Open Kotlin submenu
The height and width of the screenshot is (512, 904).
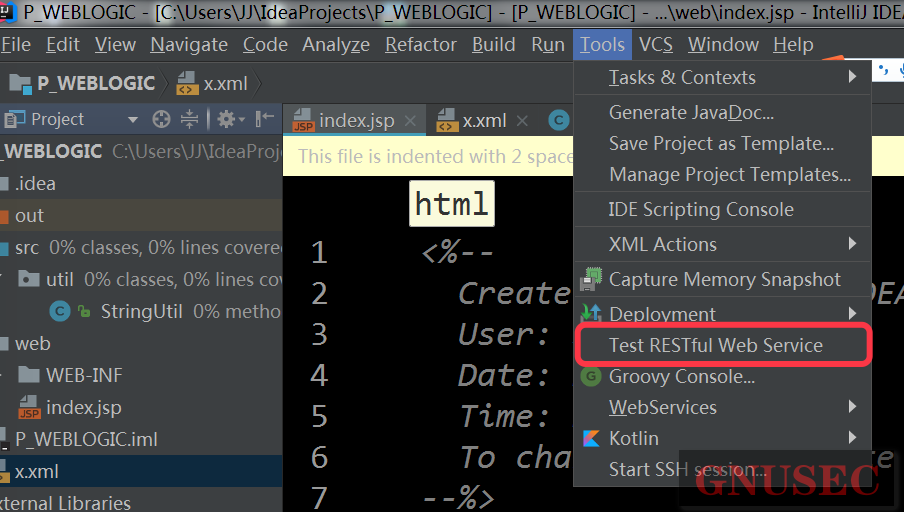pos(722,438)
